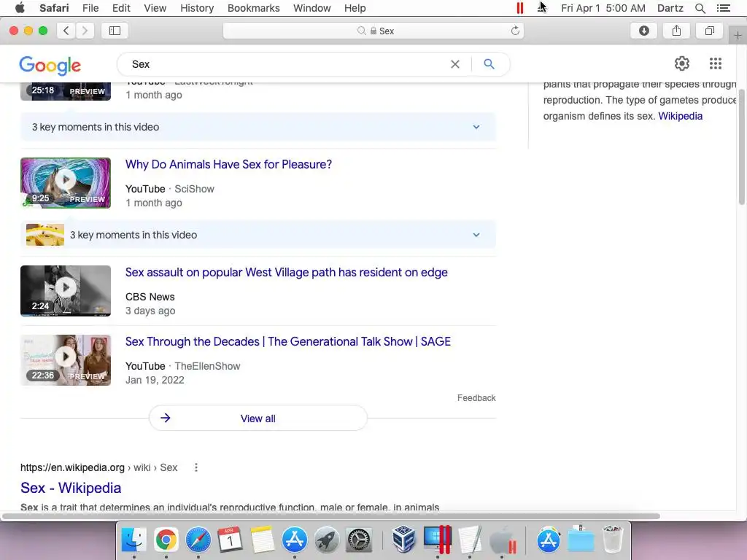Play the SciShow 9:25 video thumbnail
Screen dimensions: 747x560
(66, 183)
